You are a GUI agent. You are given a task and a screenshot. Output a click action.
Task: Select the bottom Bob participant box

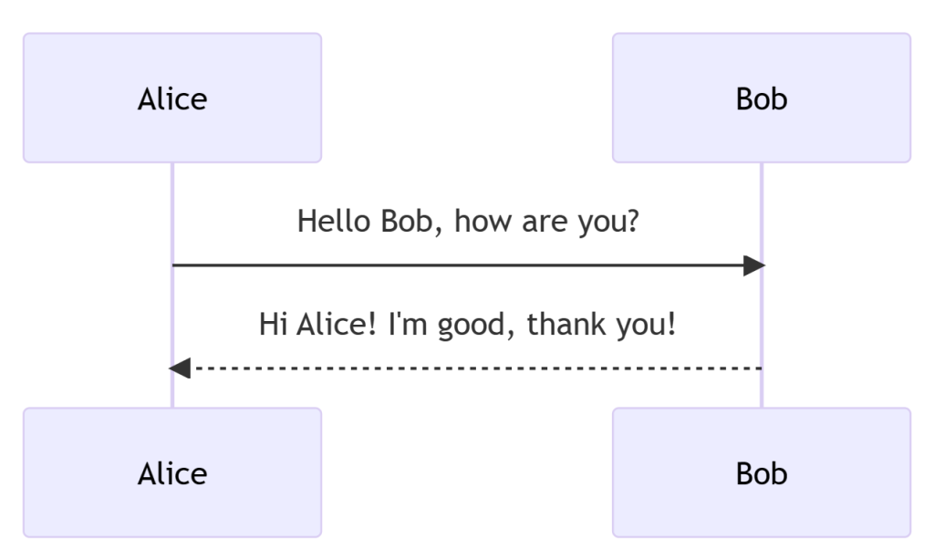click(x=762, y=472)
